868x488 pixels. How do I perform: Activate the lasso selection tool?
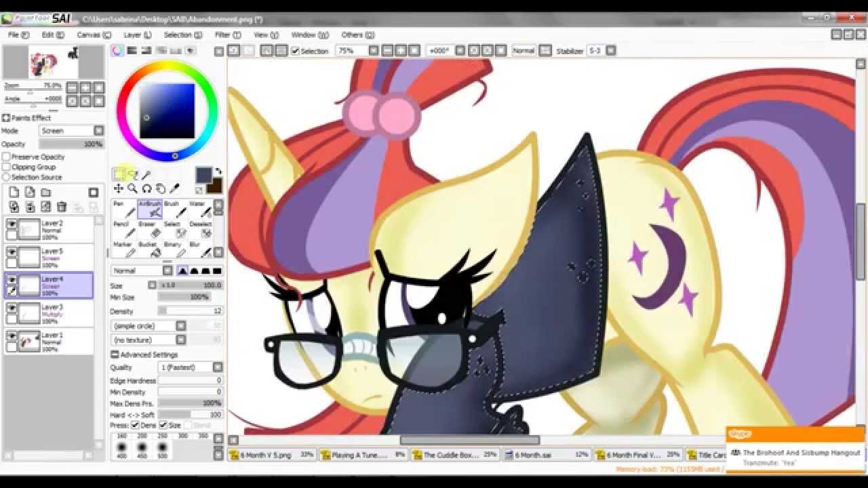click(x=132, y=174)
